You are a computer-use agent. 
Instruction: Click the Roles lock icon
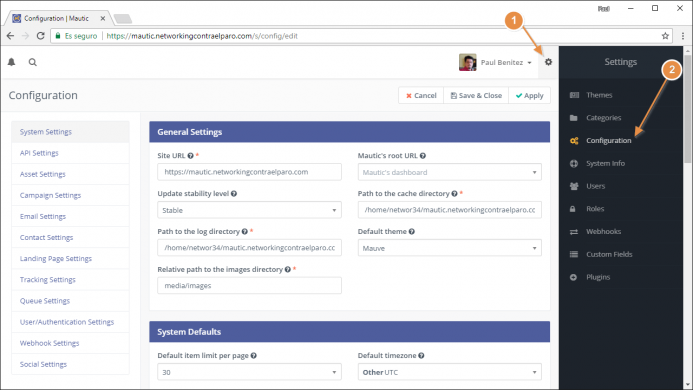(x=573, y=209)
